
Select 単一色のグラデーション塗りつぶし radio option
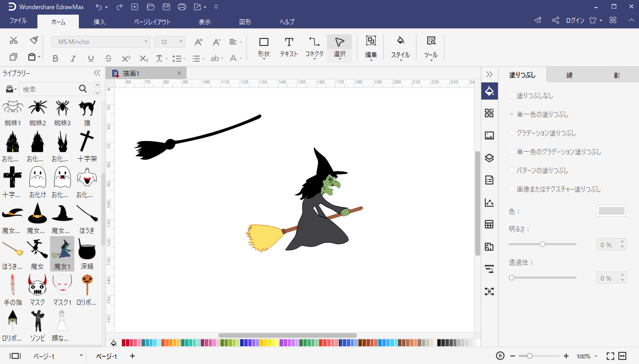point(512,152)
